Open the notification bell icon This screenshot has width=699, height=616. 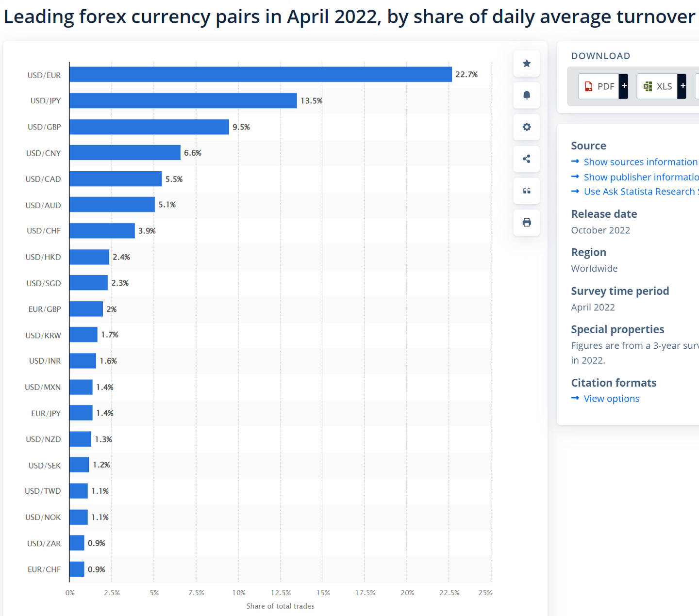(526, 95)
